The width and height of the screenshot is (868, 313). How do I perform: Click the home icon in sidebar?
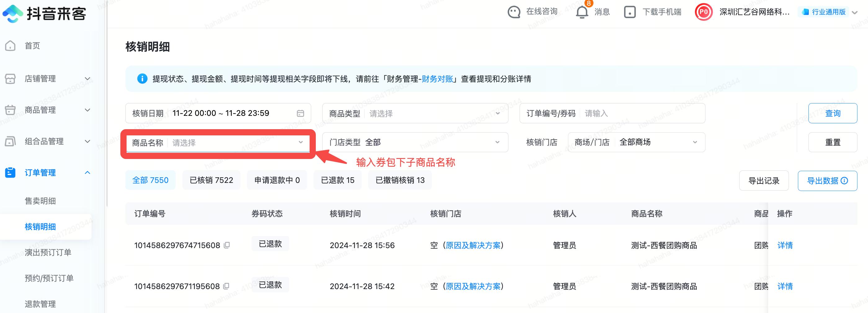[11, 46]
